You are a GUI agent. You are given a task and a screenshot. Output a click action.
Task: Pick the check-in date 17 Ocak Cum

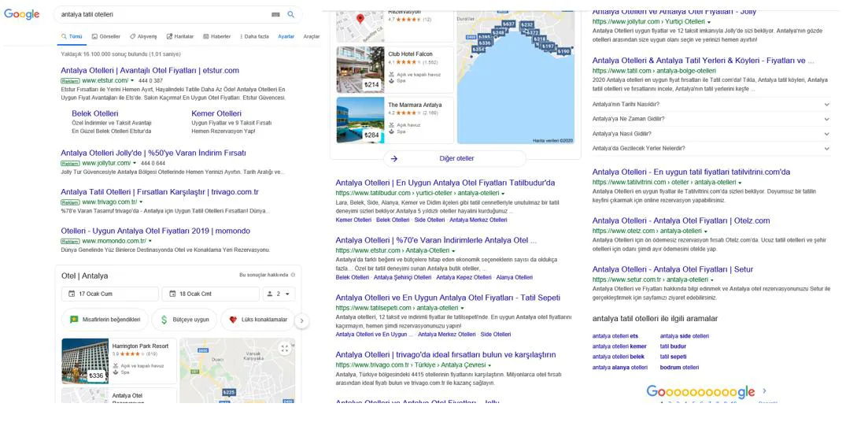tap(109, 294)
